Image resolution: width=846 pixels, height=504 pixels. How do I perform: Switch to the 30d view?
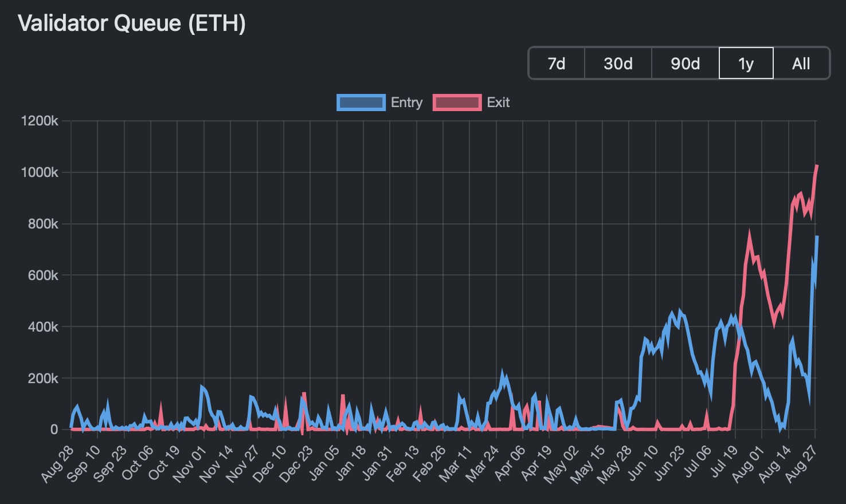617,63
